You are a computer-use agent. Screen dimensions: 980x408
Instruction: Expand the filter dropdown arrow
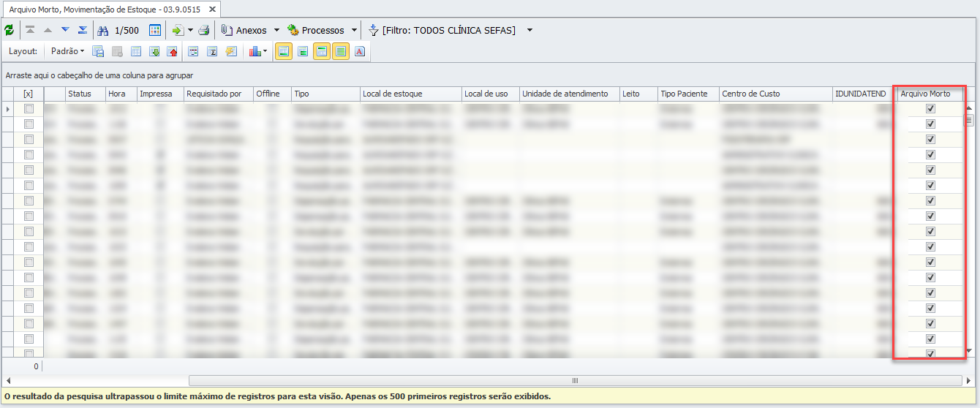529,31
